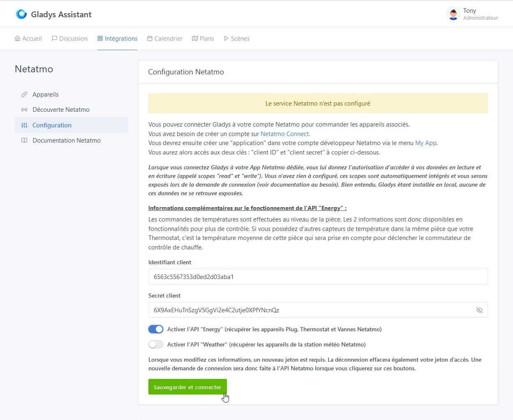Select the Découverte Netatmo antenna icon
The height and width of the screenshot is (420, 513).
click(x=25, y=109)
